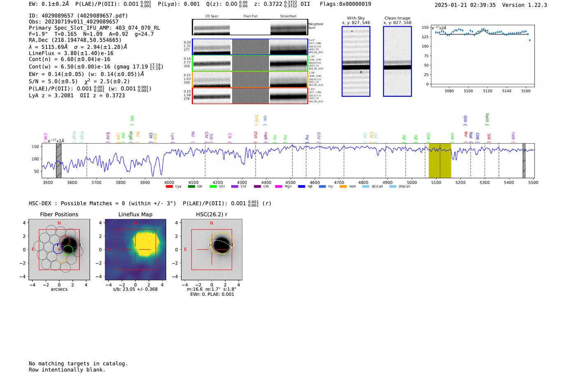Click the purple CIV legend swatch
The image size is (576, 392).
click(235, 187)
